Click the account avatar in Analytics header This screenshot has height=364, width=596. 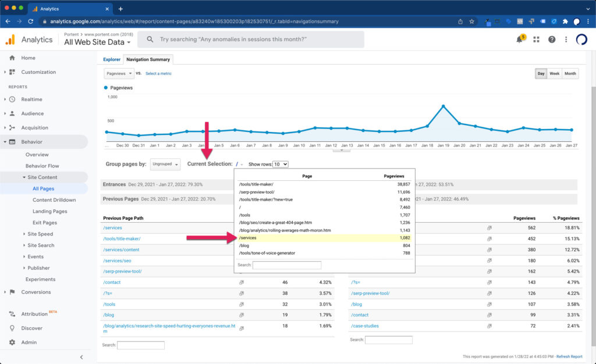581,40
